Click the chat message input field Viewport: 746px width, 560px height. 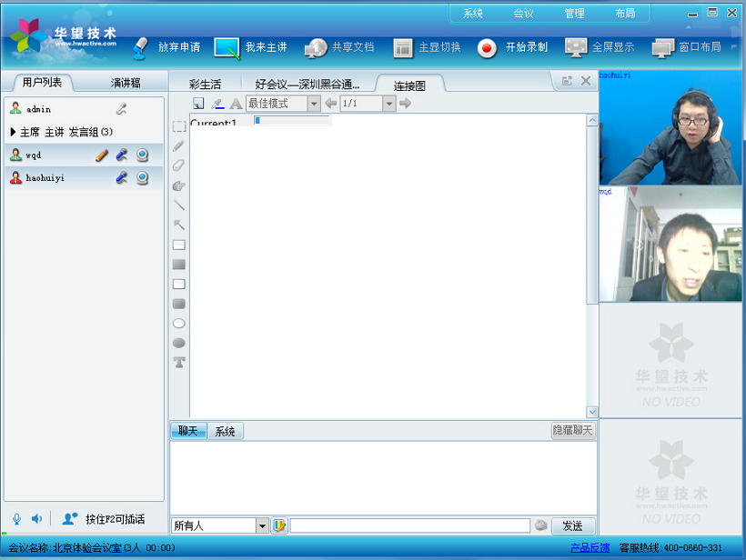click(409, 525)
